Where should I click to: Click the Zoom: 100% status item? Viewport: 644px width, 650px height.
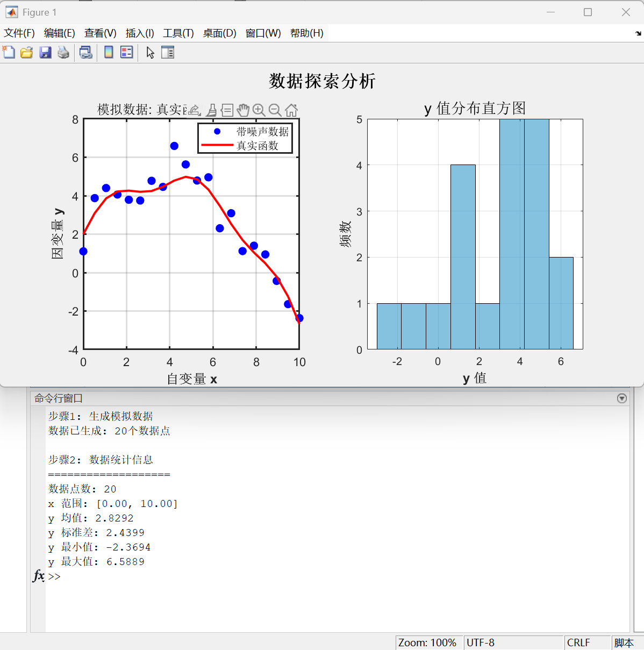click(427, 642)
